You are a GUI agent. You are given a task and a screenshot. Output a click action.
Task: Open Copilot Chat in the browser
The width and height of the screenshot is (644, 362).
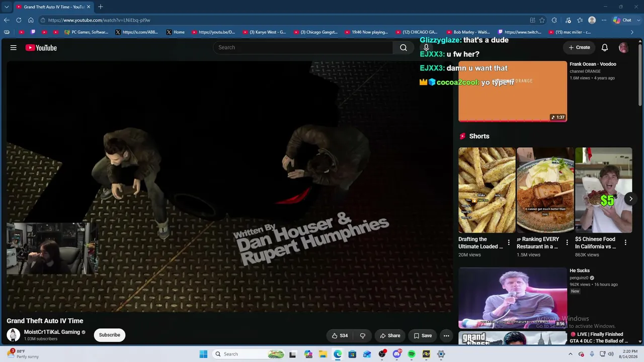click(622, 20)
